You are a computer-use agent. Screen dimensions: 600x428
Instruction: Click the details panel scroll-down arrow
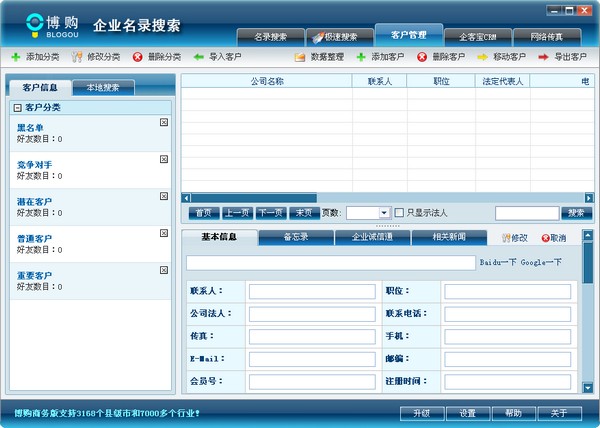[588, 388]
